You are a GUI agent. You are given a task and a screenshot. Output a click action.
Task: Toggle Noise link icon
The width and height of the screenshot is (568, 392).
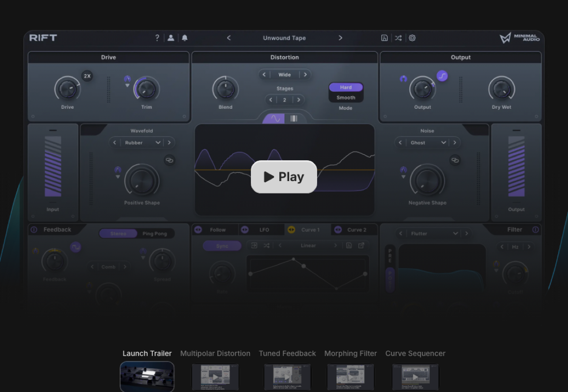[455, 160]
